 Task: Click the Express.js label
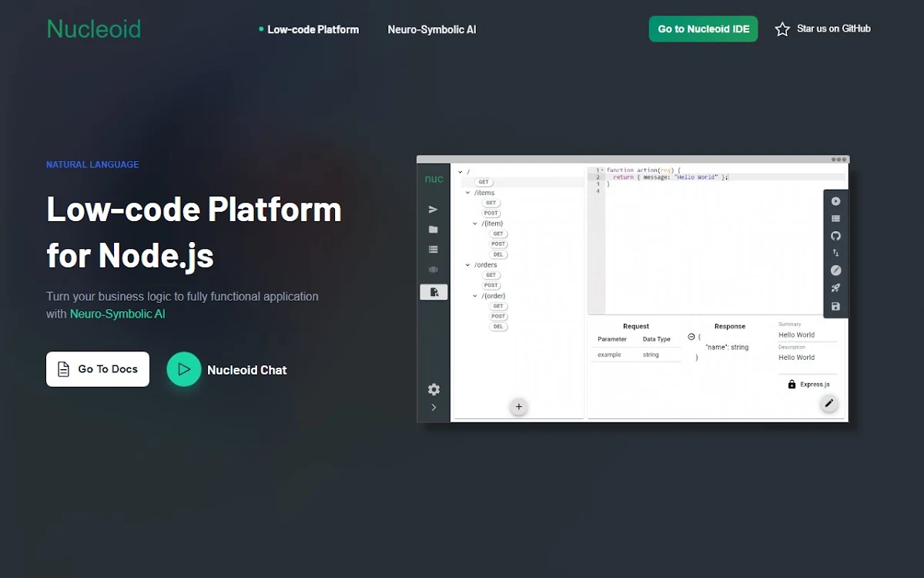coord(815,385)
